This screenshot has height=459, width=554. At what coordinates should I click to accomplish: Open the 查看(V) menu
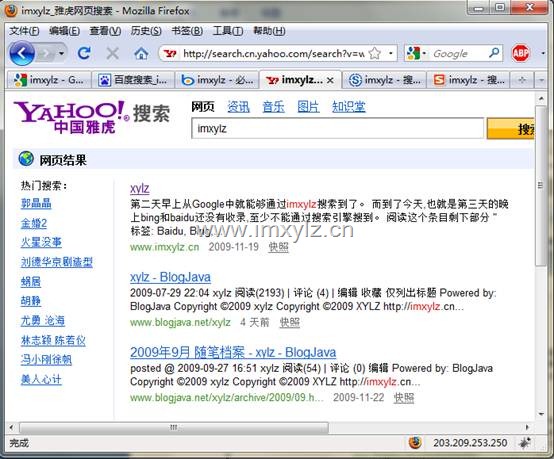(105, 31)
